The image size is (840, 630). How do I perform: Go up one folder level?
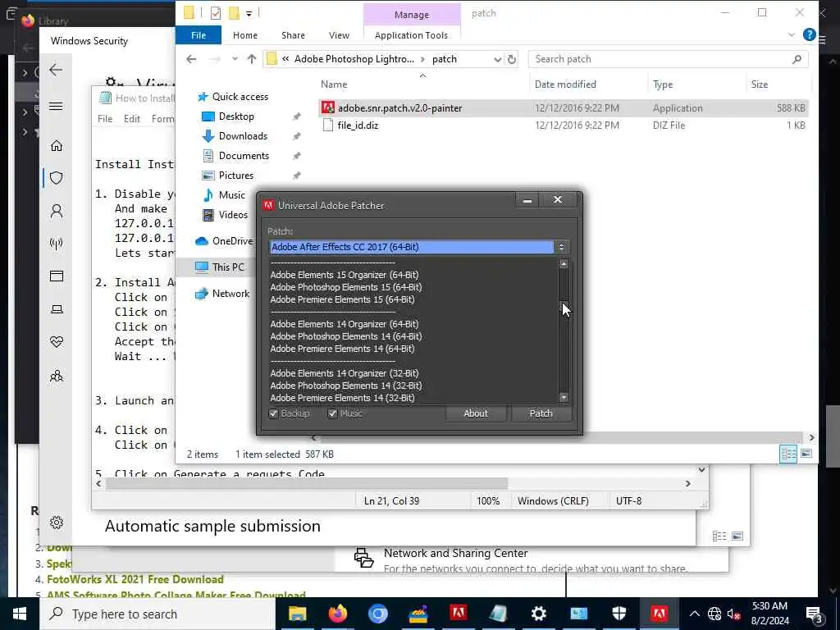tap(252, 59)
